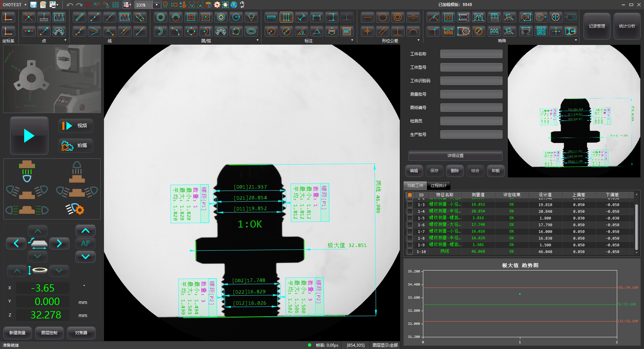
Task: Click the 详细设置 button
Action: click(x=455, y=156)
